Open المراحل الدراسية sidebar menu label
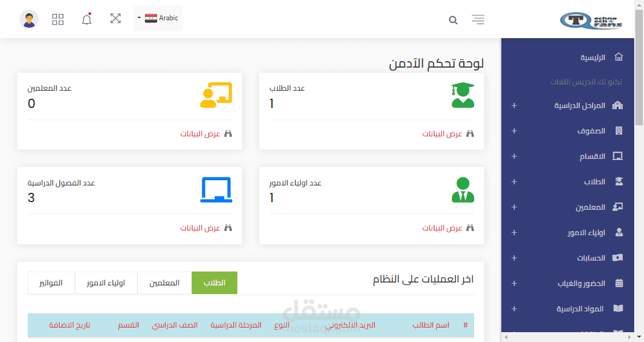The height and width of the screenshot is (342, 644). click(x=579, y=106)
